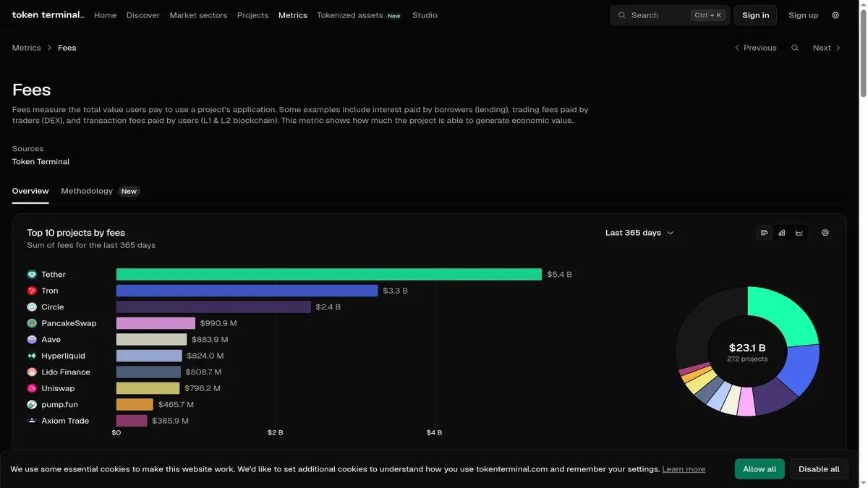This screenshot has width=868, height=488.
Task: Open the Discover menu item
Action: (x=143, y=15)
